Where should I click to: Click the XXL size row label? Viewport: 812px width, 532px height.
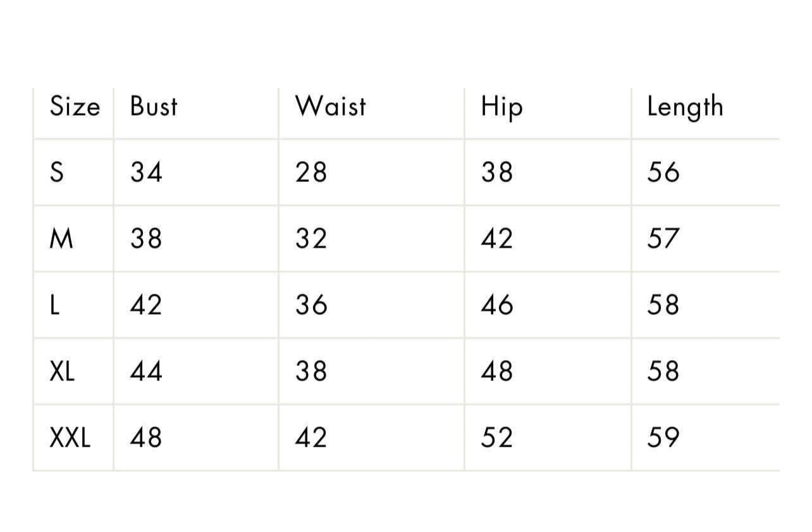click(x=70, y=437)
